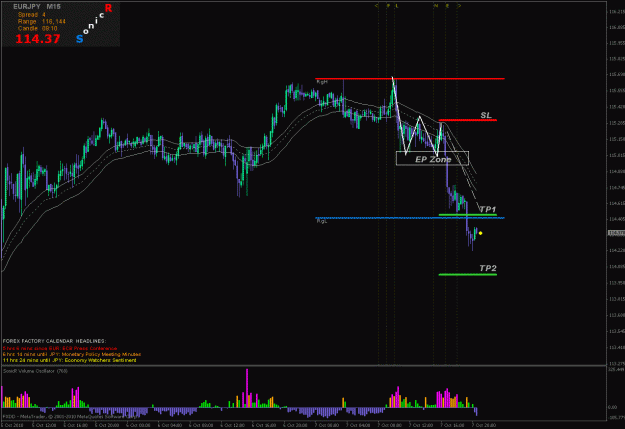Click the 6 Oct 12:00 time-axis label
The height and width of the screenshot is (429, 625).
pyautogui.click(x=233, y=425)
